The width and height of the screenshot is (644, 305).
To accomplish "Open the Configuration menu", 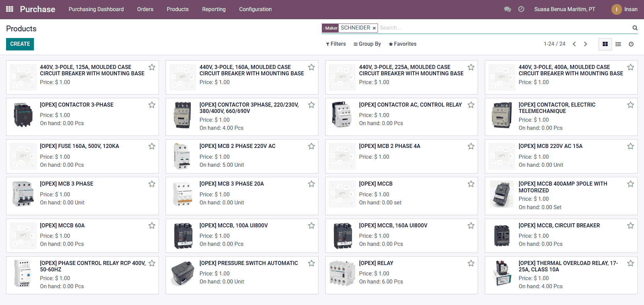I will (255, 9).
